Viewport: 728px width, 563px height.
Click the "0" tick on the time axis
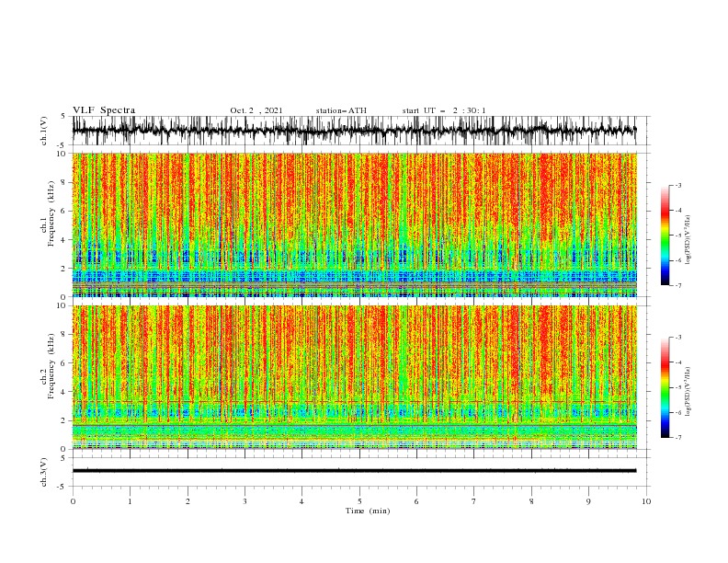point(73,501)
